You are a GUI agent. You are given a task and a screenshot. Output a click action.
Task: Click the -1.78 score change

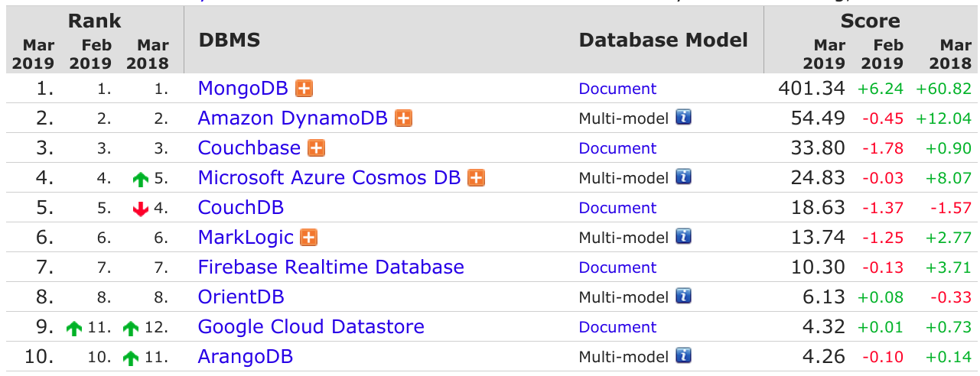tap(883, 148)
